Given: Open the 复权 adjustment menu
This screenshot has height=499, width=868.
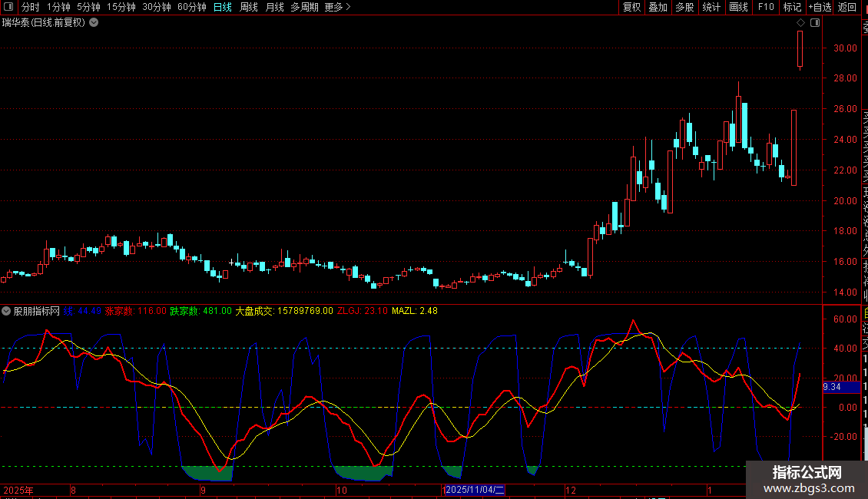Looking at the screenshot, I should click(631, 7).
